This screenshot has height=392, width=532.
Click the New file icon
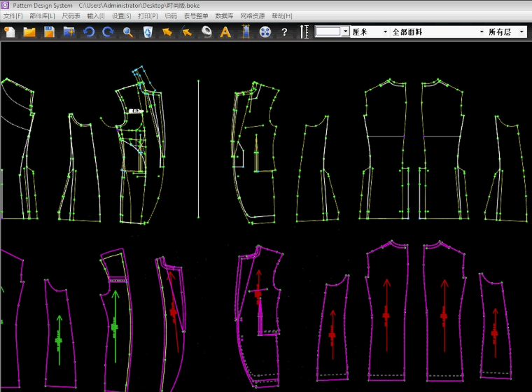pos(10,31)
